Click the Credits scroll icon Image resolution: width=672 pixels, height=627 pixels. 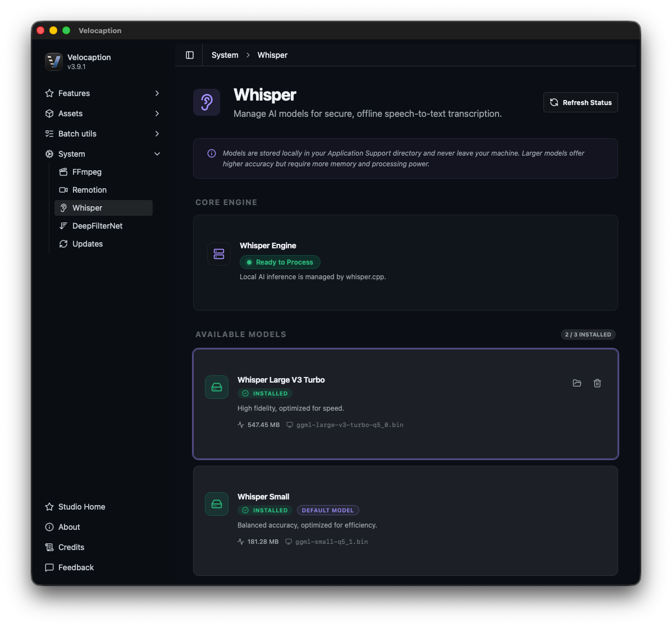49,547
